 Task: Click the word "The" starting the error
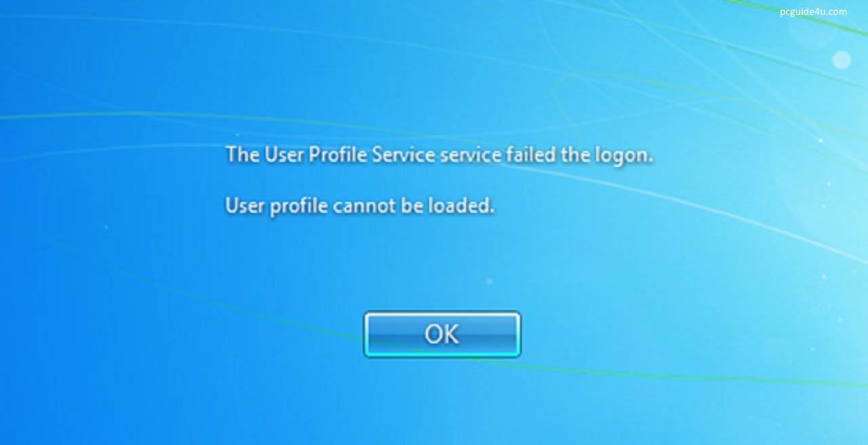tap(243, 155)
